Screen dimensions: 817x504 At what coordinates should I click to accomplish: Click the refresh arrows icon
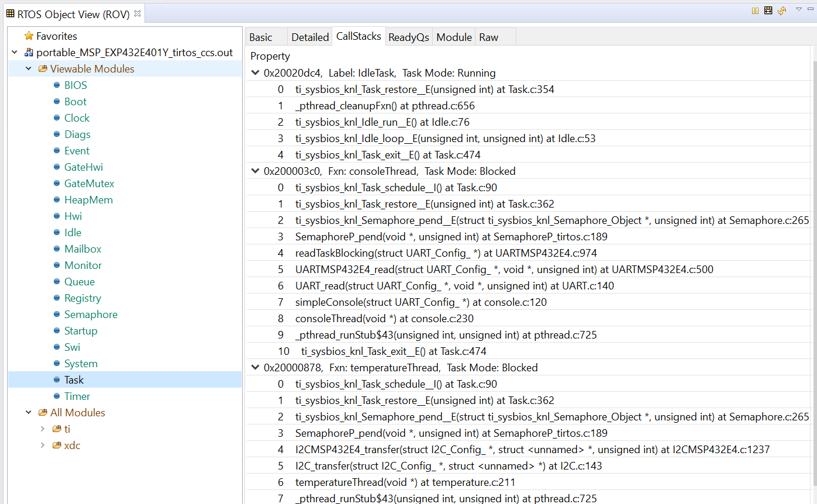click(x=782, y=11)
